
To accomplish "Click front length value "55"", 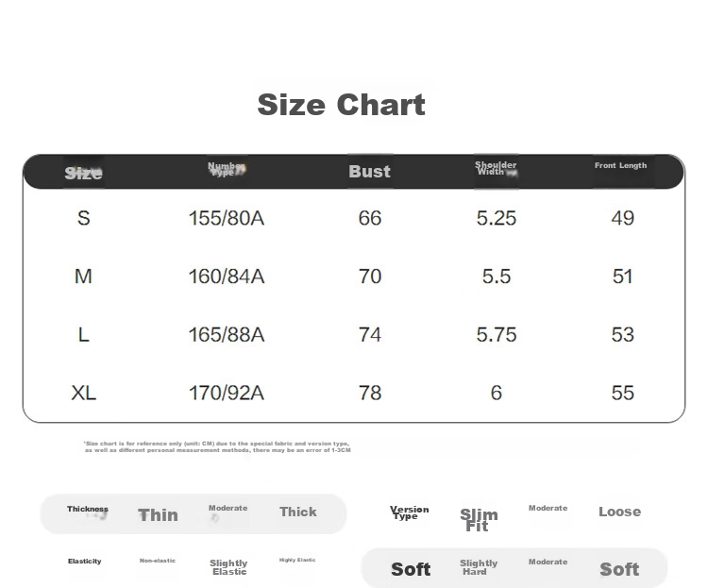I will [x=623, y=393].
